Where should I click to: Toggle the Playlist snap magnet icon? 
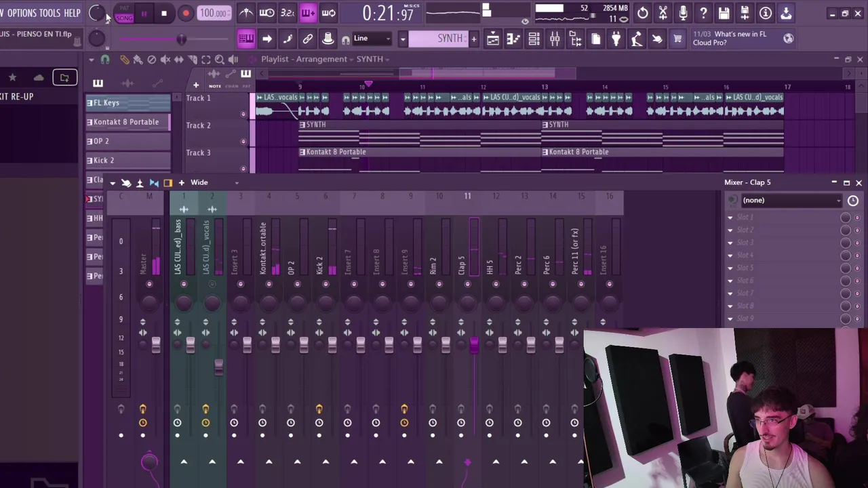[105, 60]
